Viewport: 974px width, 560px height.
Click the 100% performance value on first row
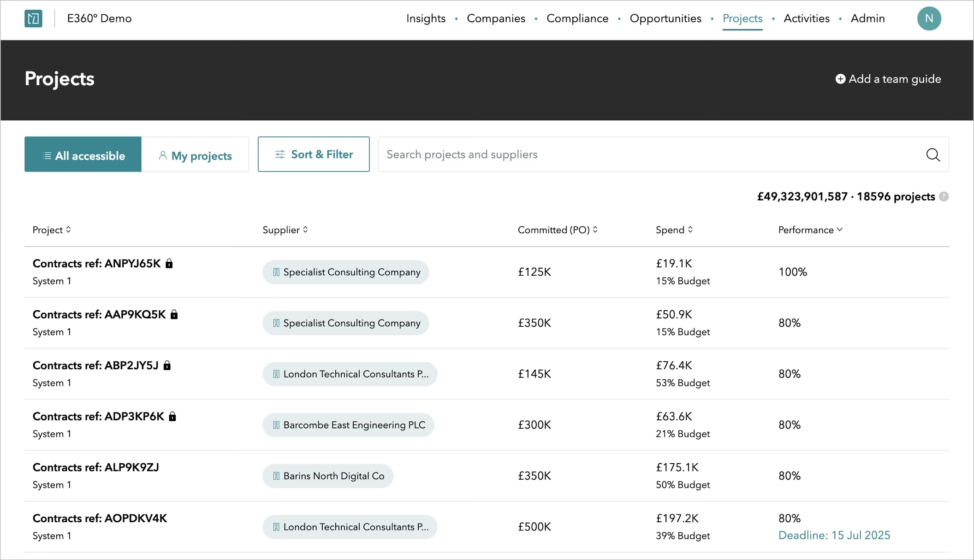[792, 272]
